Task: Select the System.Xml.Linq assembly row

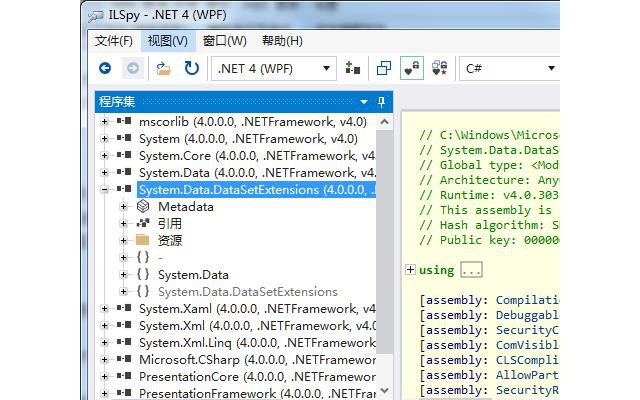Action: [x=257, y=342]
